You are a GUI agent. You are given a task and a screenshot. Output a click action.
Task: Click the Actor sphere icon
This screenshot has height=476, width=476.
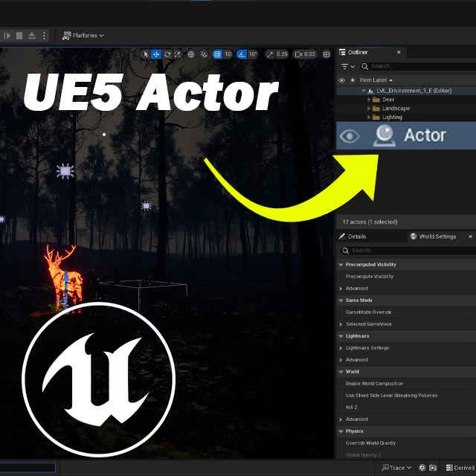point(385,135)
